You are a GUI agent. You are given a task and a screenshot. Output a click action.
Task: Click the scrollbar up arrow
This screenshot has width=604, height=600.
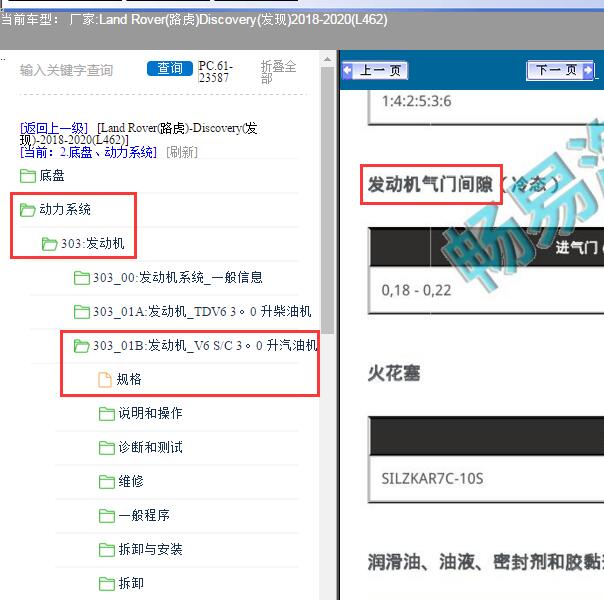(327, 60)
